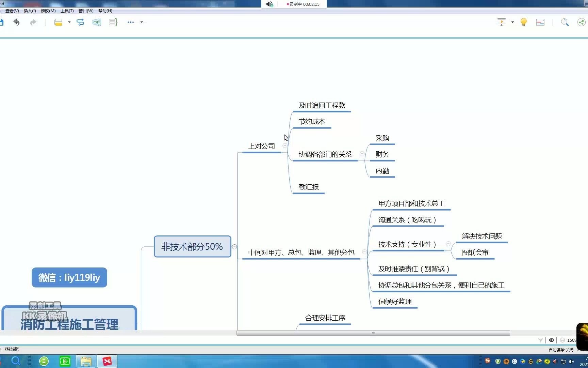
Task: Select the 甲方项目部和技术总工 topic
Action: [411, 203]
